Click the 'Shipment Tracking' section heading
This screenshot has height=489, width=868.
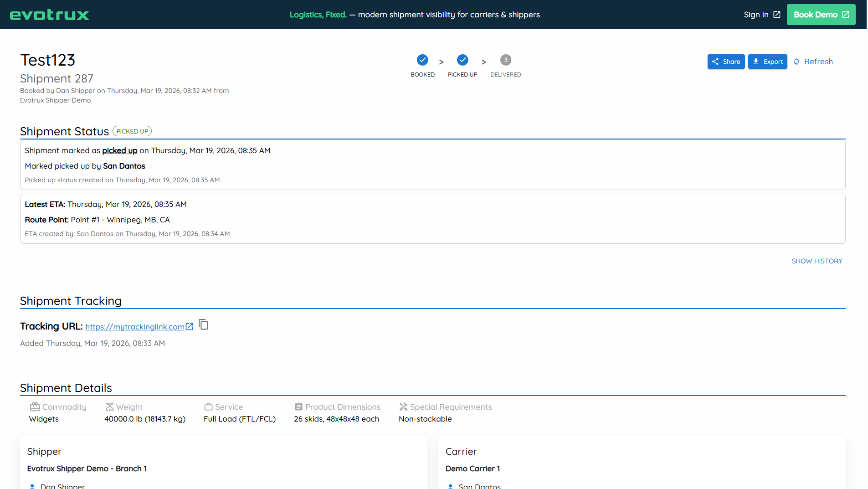pos(71,301)
